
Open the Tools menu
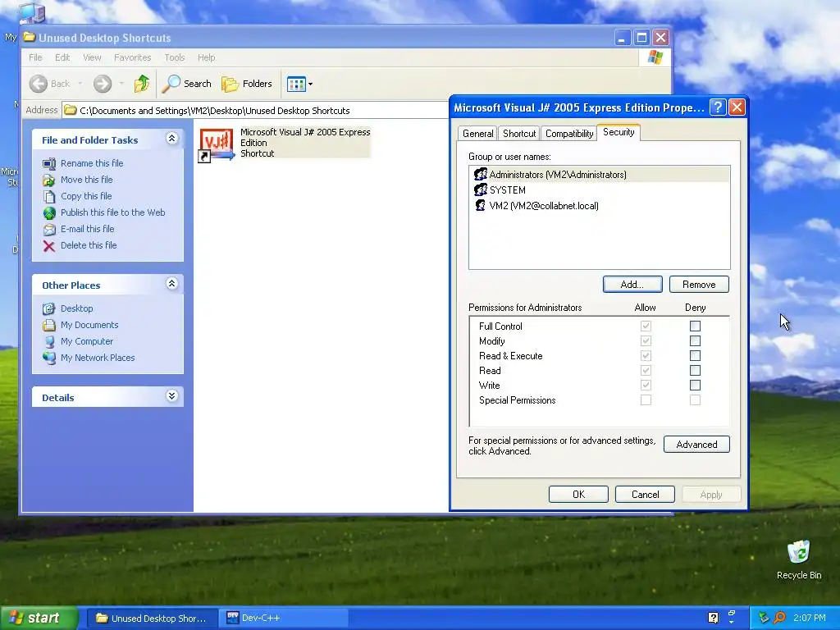pyautogui.click(x=174, y=57)
